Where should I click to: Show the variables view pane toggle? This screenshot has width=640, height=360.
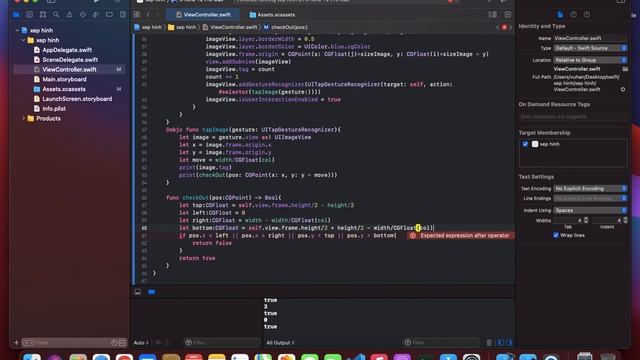click(x=501, y=342)
